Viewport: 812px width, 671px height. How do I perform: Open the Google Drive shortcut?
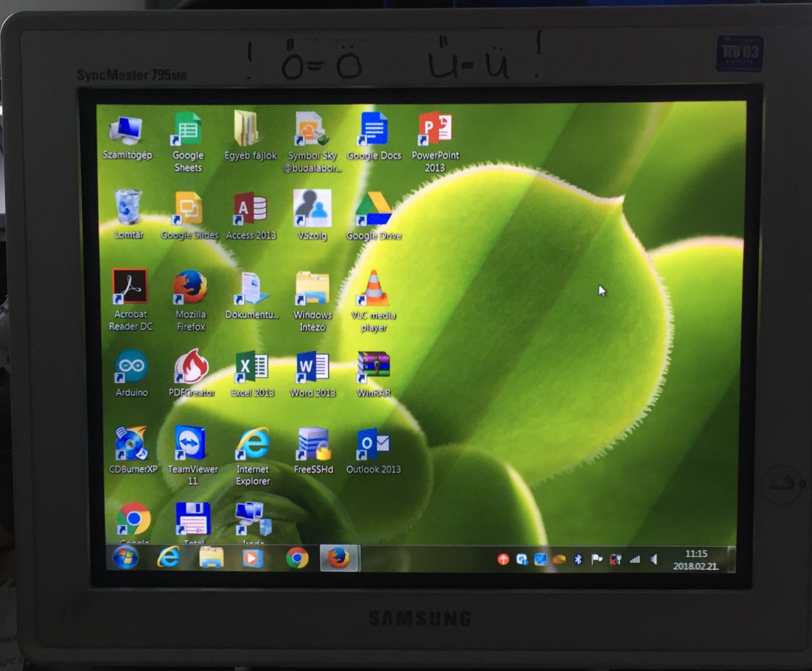374,216
